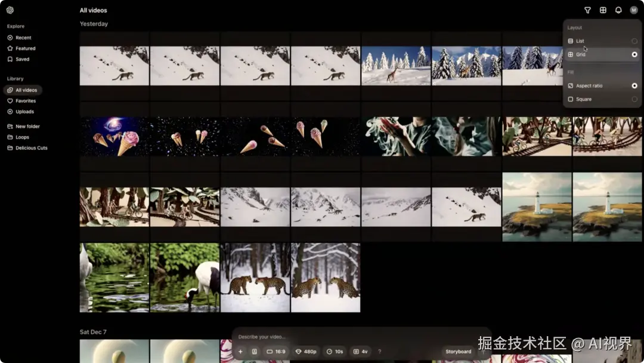Screen dimensions: 644x363
Task: Click the Storyboard button
Action: [459, 352]
